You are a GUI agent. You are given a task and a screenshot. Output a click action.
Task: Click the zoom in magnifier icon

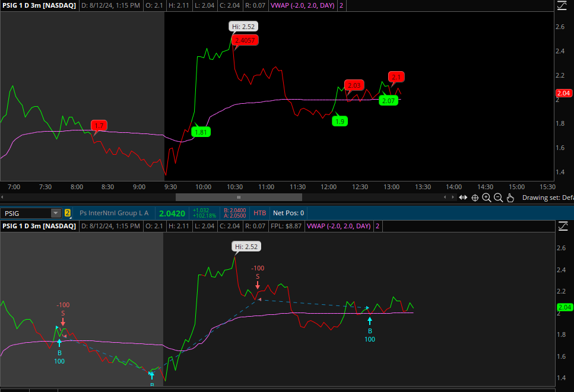(487, 197)
